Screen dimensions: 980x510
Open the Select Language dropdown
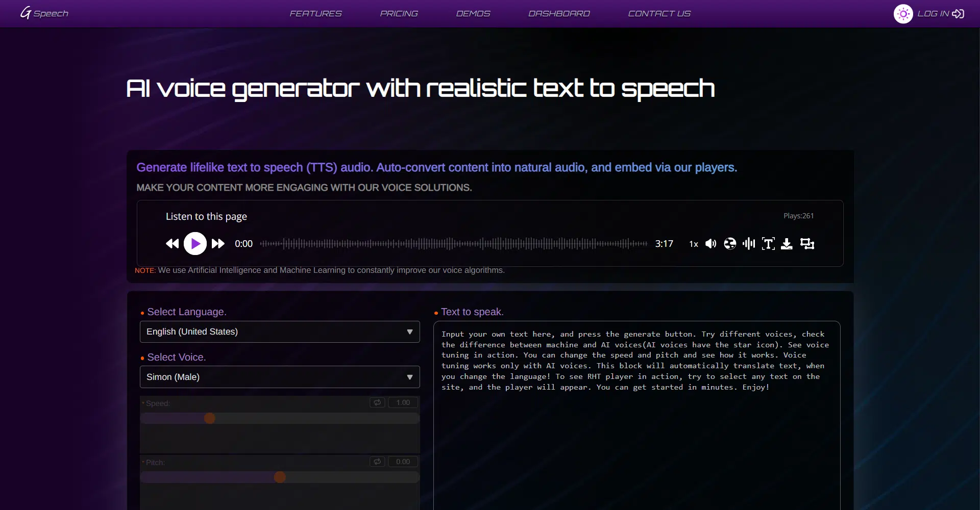tap(280, 331)
